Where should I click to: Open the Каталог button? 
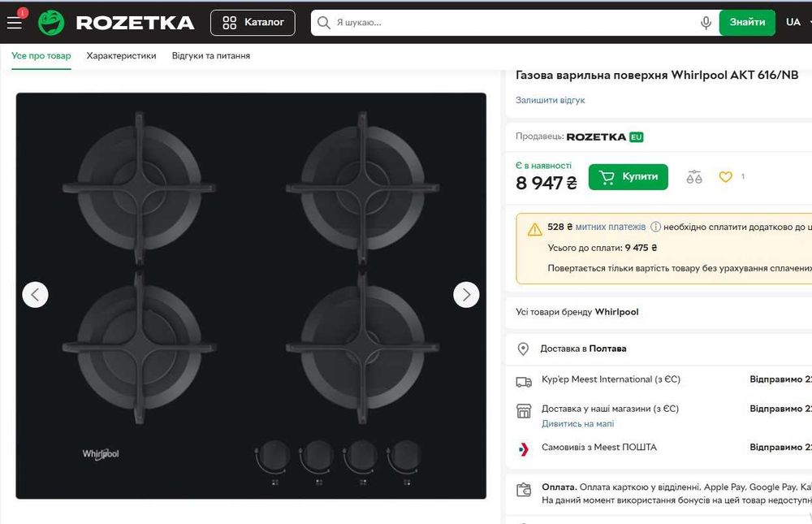[x=253, y=23]
